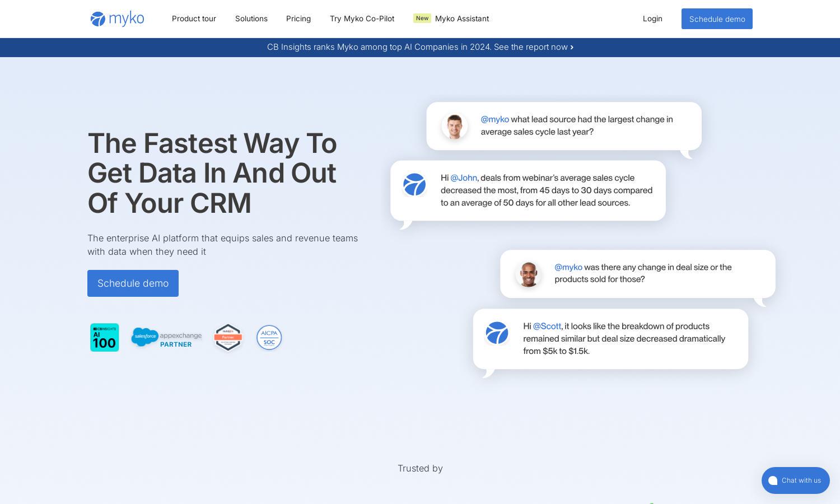Click @myko mention in lead source question
Viewport: 840px width, 504px height.
pos(495,119)
